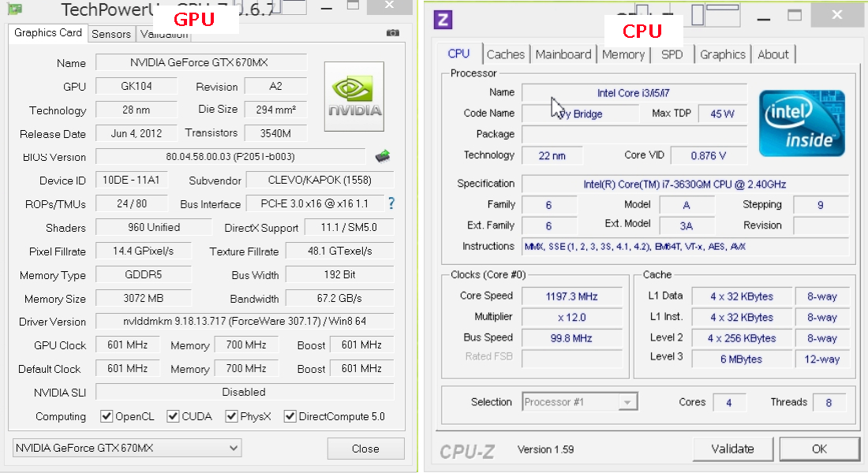Viewport: 868px width, 473px height.
Task: Click the GK104 GPU value
Action: coord(137,86)
